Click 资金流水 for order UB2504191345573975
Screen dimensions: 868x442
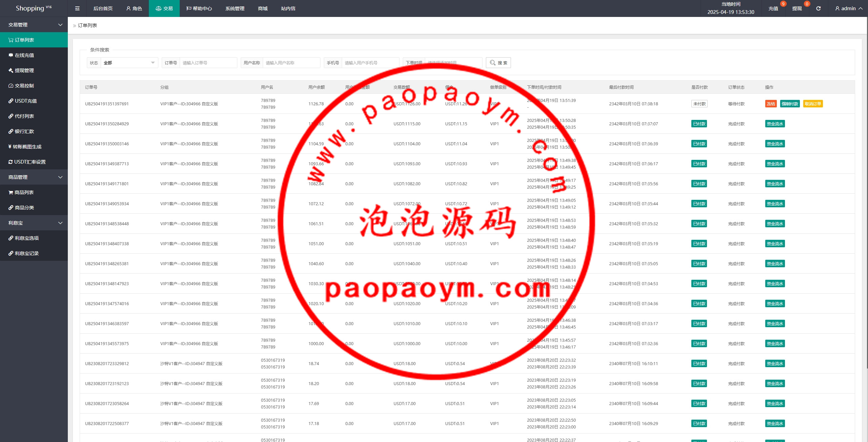[x=775, y=344]
